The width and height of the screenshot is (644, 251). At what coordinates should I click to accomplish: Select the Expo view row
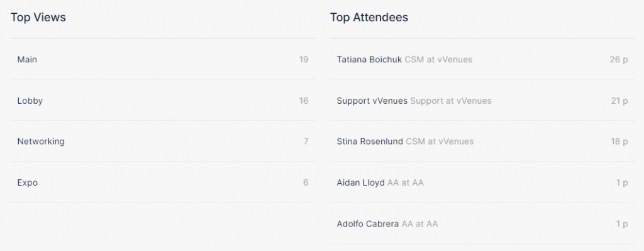tap(163, 182)
